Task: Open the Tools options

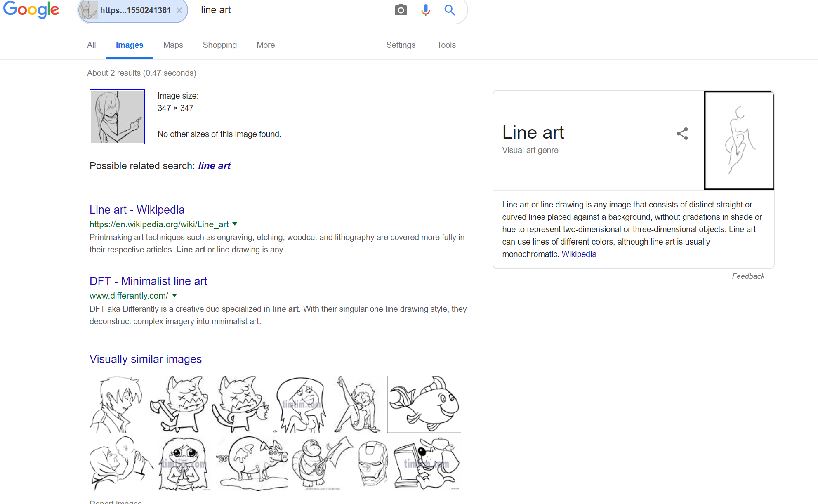Action: tap(446, 45)
